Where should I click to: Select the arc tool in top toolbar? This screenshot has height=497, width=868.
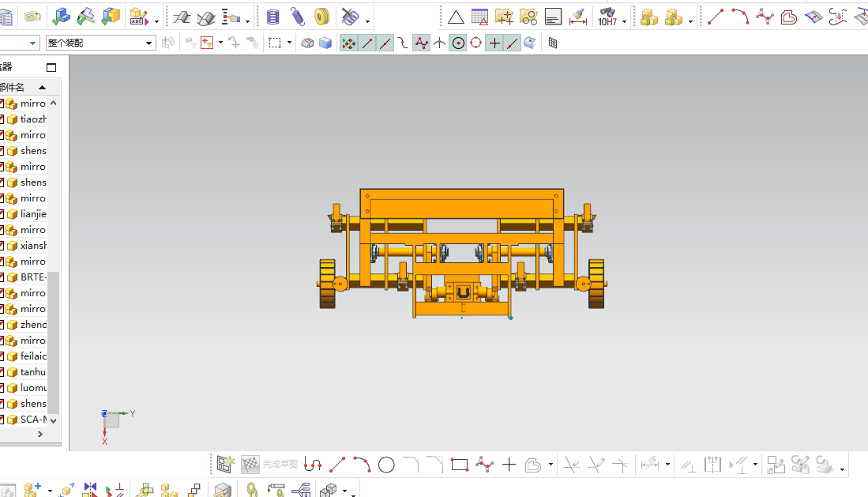tap(739, 17)
